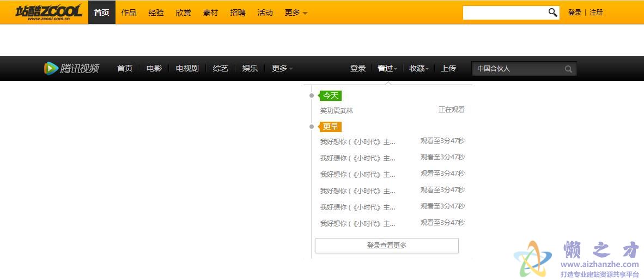Open the 活动 section
This screenshot has width=644, height=280.
coord(265,13)
